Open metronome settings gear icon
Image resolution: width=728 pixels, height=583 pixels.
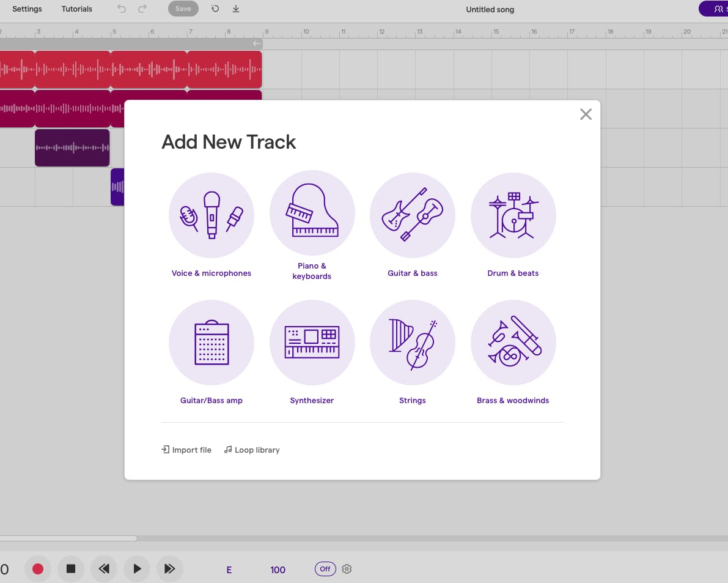[x=347, y=568]
